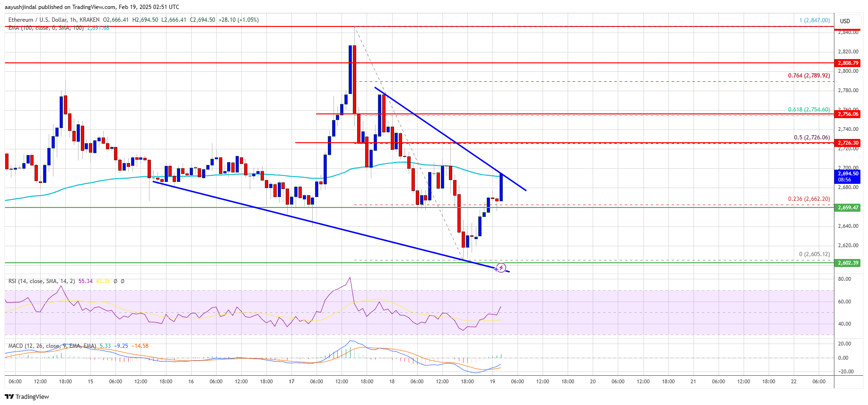868x405 pixels.
Task: Click the green 2,602.39 support price tag
Action: pos(848,263)
